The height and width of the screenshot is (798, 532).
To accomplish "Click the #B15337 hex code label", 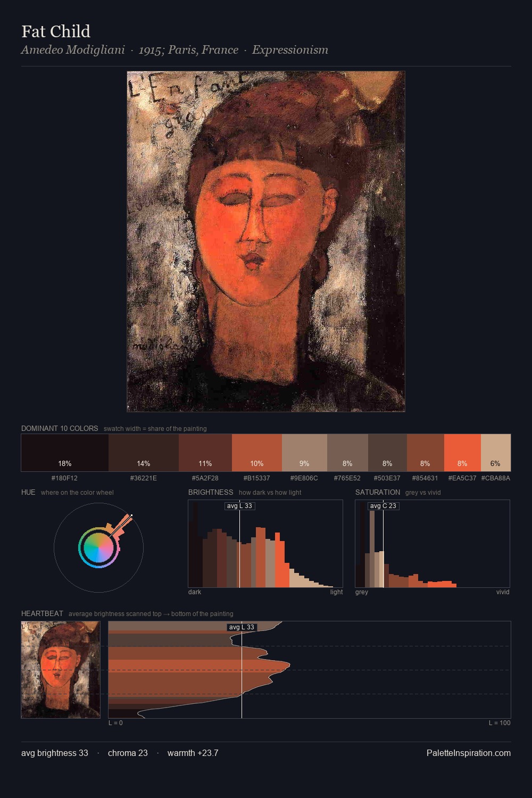I will click(257, 478).
